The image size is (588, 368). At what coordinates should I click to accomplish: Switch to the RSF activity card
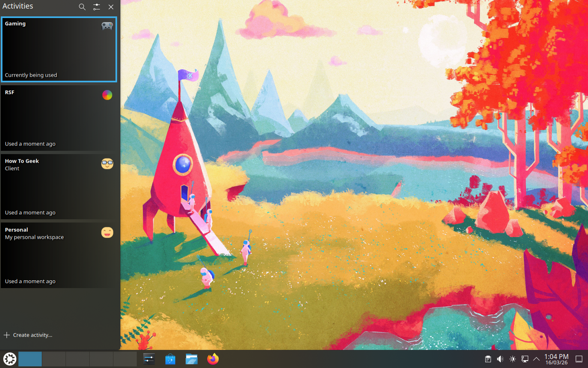59,118
